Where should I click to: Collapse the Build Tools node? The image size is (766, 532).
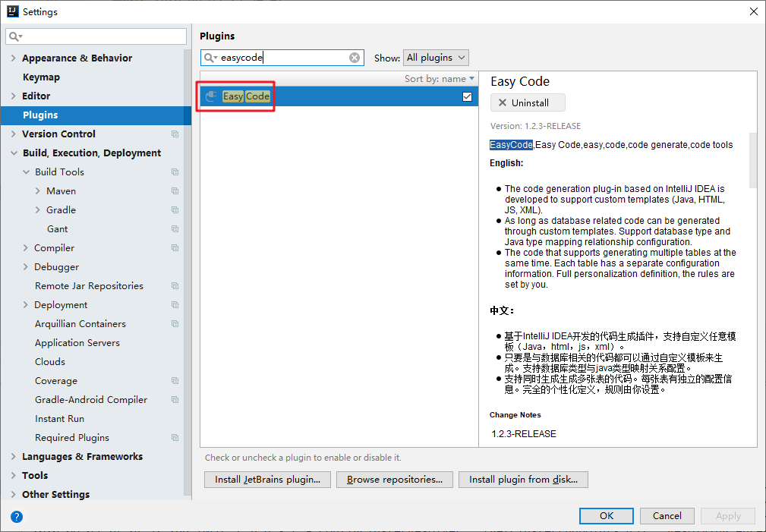26,172
